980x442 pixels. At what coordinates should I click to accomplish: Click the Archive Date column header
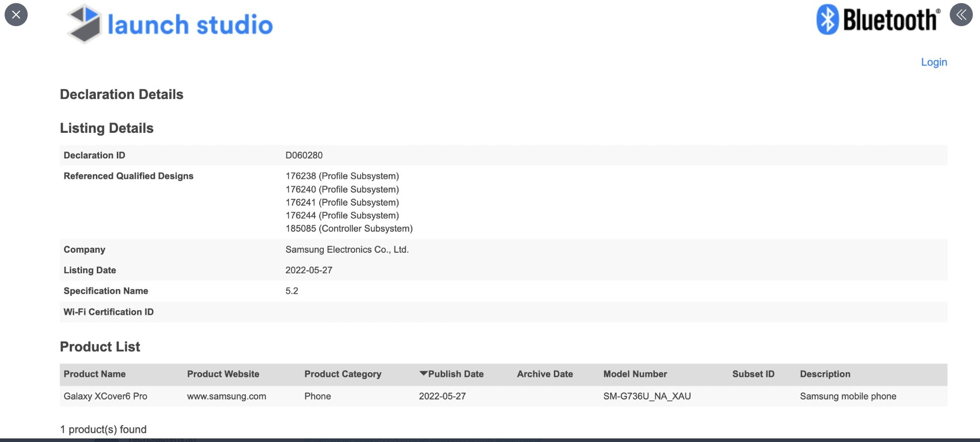click(545, 374)
